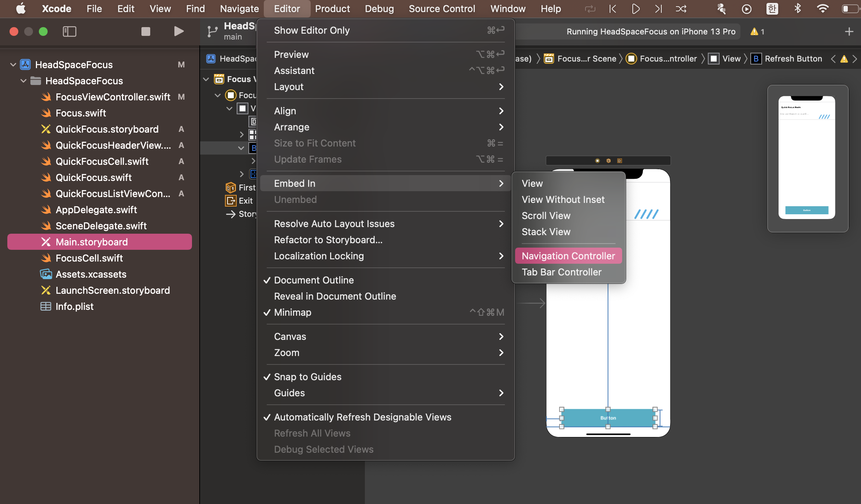Click the First Responder cube icon
This screenshot has height=504, width=861.
point(230,188)
